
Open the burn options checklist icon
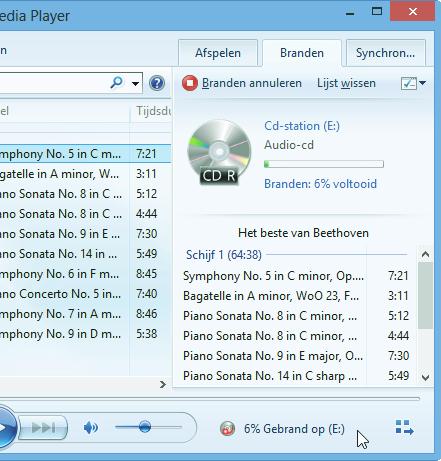[x=409, y=83]
